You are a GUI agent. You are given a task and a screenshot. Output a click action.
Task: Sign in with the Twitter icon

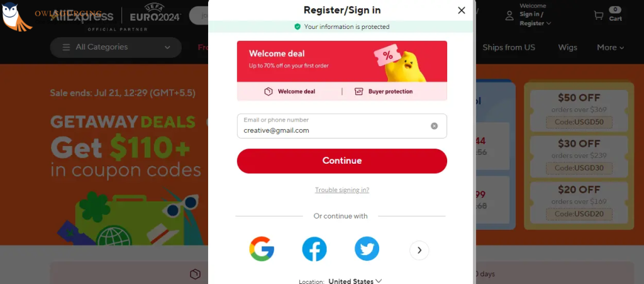tap(367, 249)
